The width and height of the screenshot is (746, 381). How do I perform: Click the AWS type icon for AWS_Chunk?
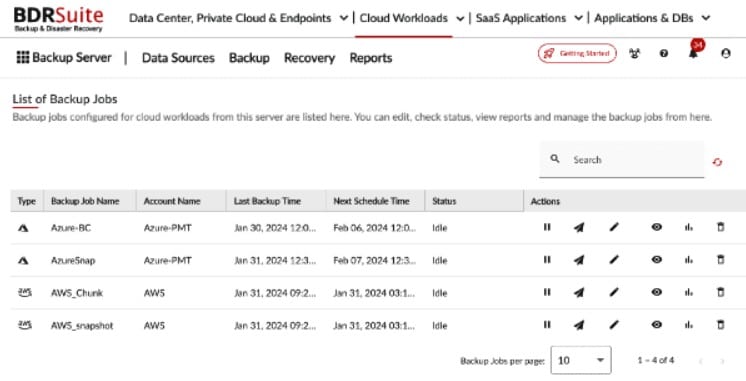(x=24, y=293)
